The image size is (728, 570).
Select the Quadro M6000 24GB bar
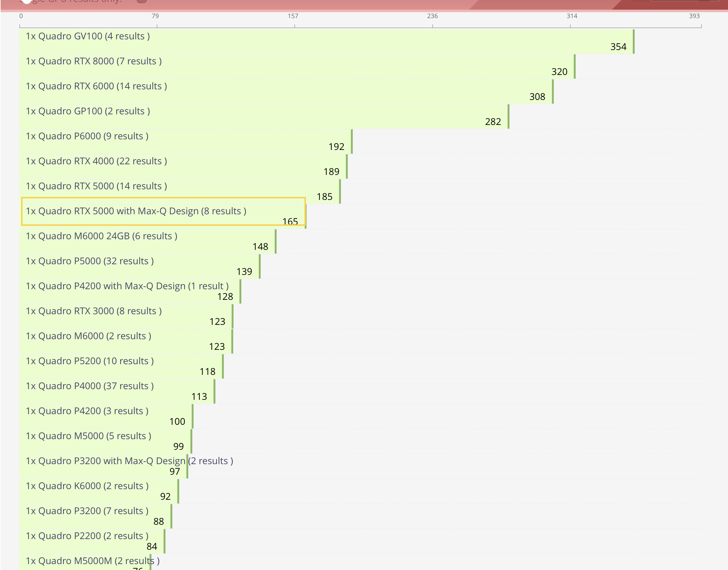click(101, 236)
